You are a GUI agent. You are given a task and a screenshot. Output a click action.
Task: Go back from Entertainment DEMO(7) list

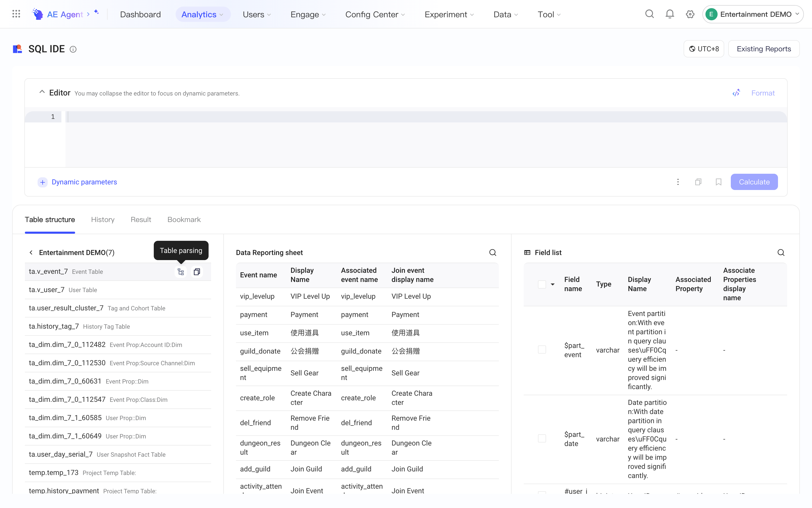point(31,253)
